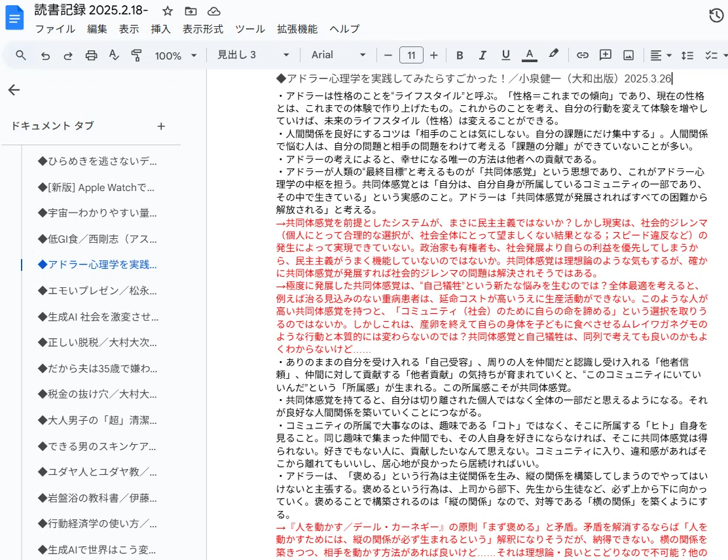The height and width of the screenshot is (560, 728).
Task: Jump to [新版] Apple Watchで... heading
Action: point(96,188)
